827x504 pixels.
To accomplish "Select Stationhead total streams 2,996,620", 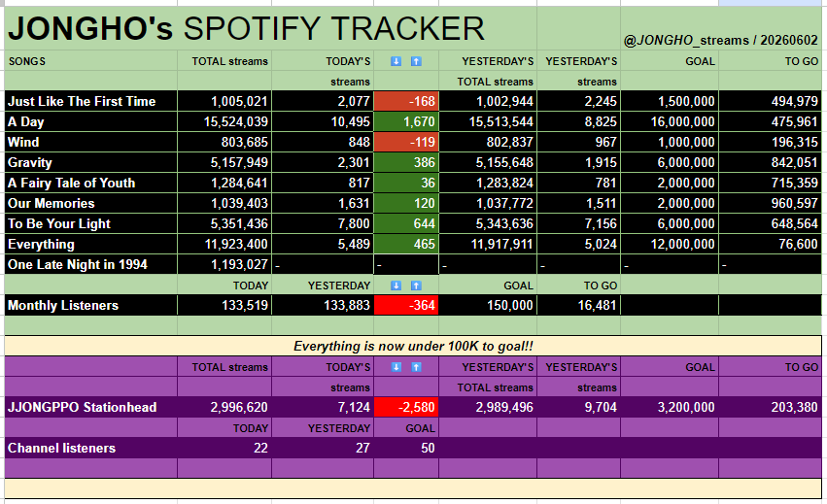I will tap(224, 407).
